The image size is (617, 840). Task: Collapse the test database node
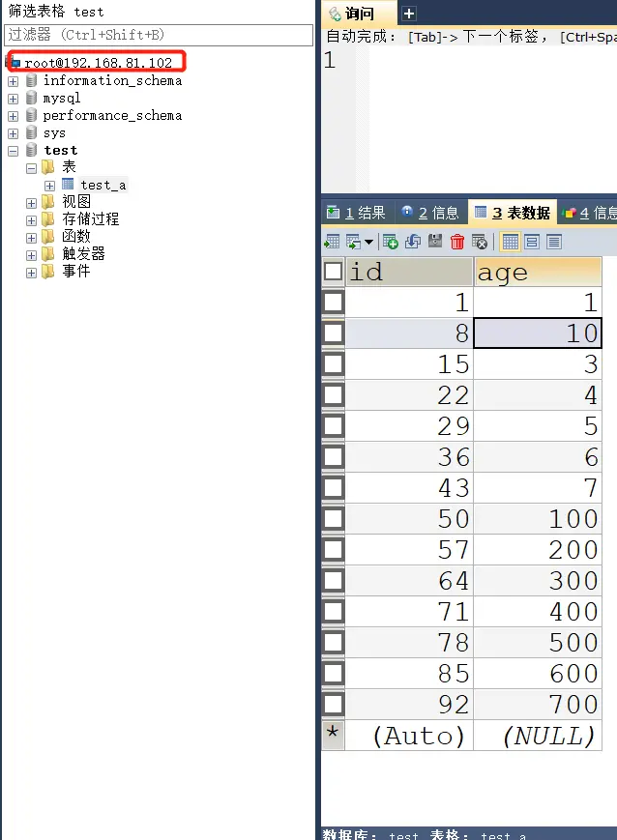coord(14,151)
